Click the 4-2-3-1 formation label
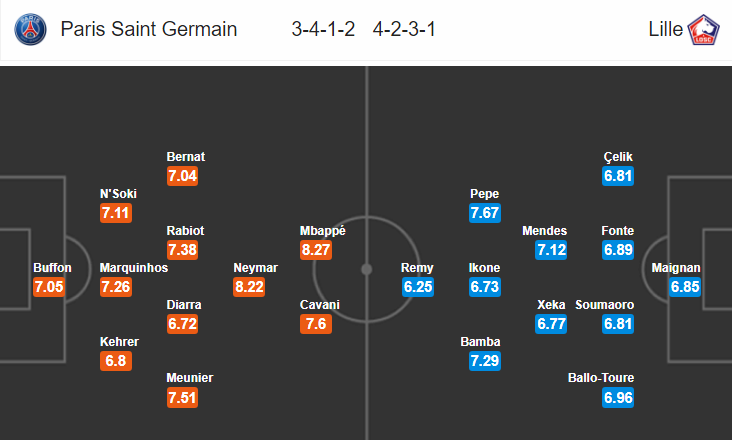 pos(404,29)
